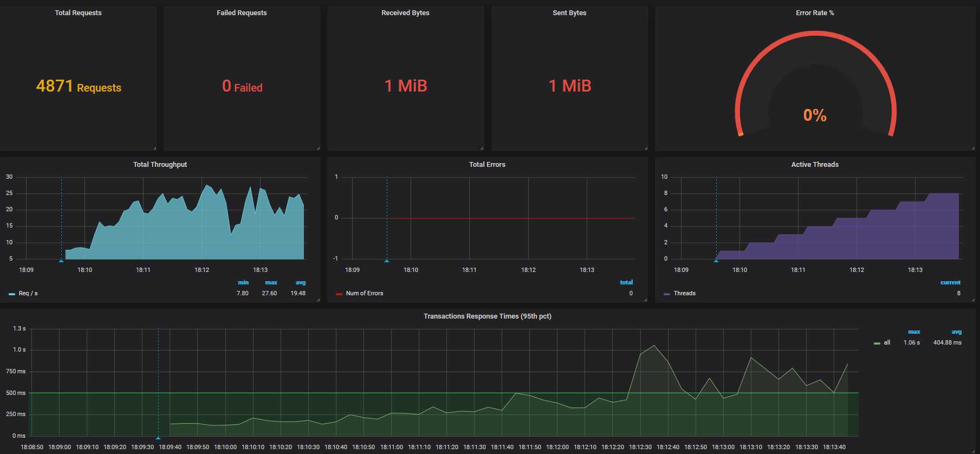
Task: Toggle the Req / s series in the legend
Action: (x=28, y=294)
